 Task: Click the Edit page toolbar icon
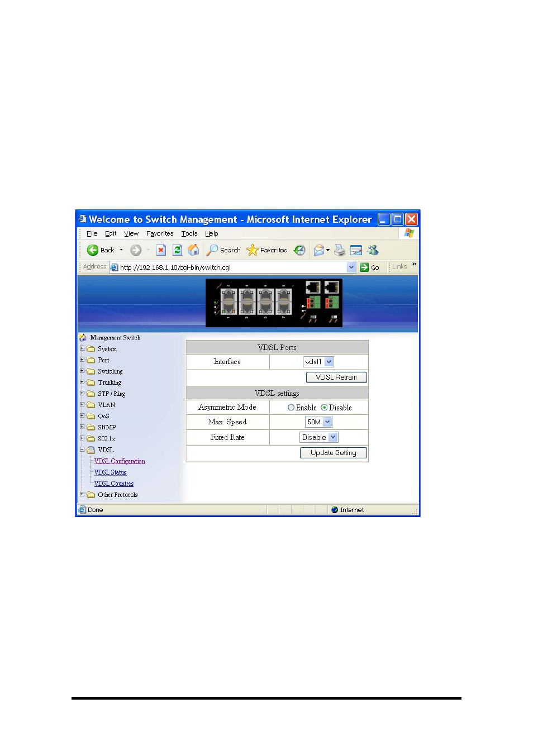point(356,250)
